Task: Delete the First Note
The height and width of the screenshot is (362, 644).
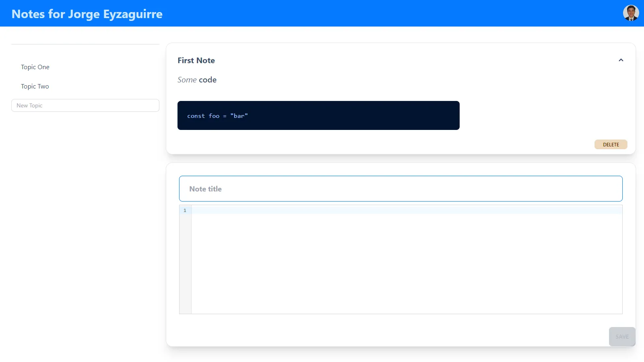Action: coord(611,144)
